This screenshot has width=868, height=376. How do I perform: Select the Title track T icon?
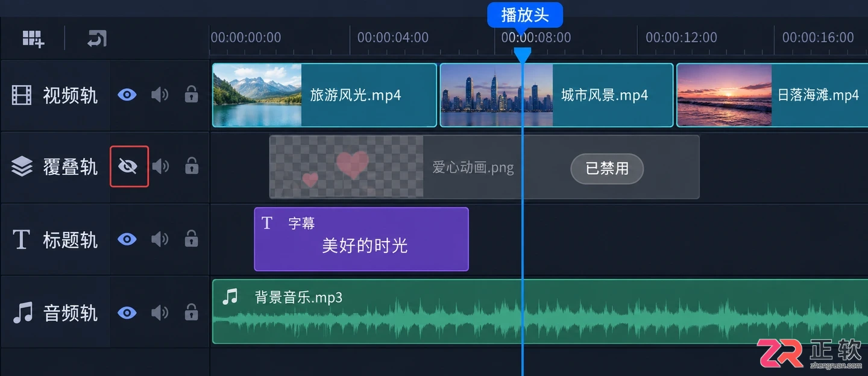click(x=21, y=240)
